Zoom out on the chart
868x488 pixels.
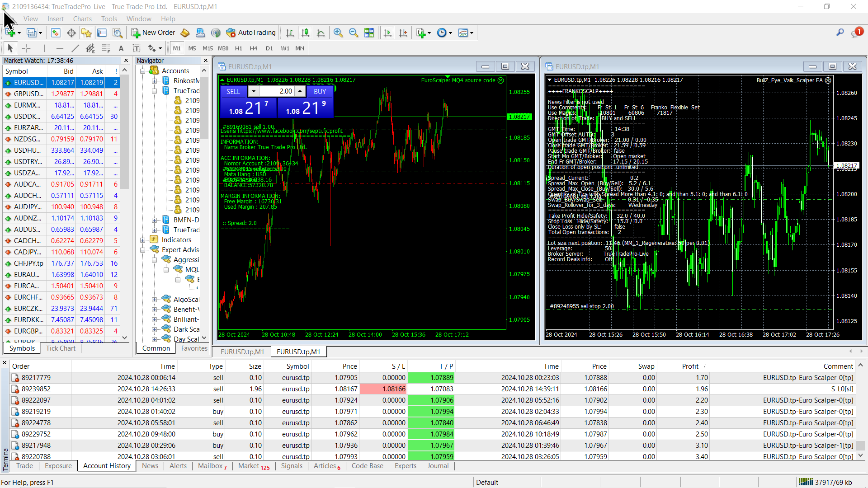click(x=354, y=33)
